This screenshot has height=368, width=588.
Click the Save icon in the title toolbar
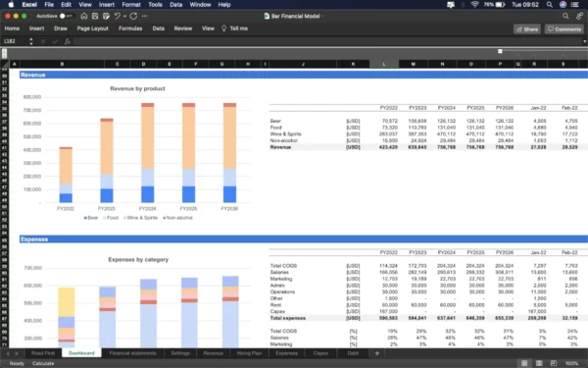[95, 16]
